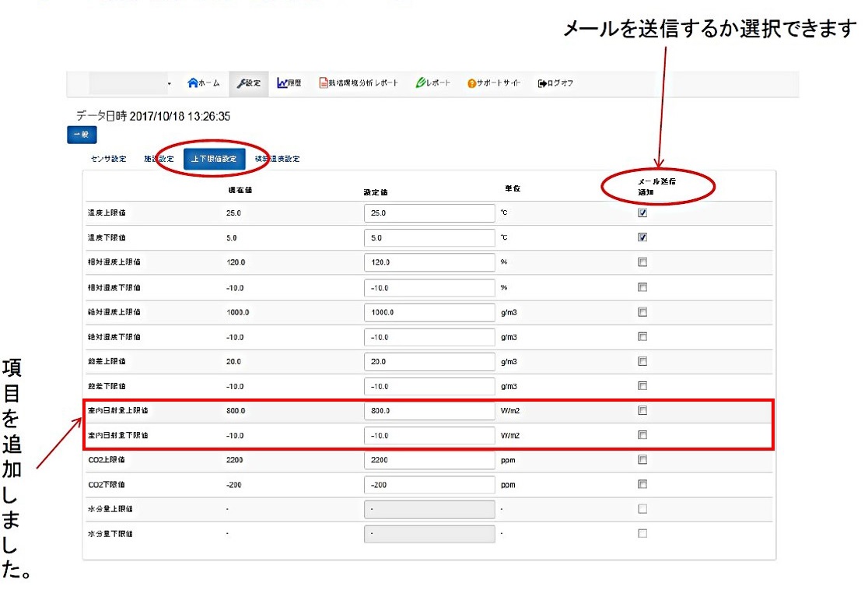Click the 絶対湿度上限値 row label

tap(114, 312)
